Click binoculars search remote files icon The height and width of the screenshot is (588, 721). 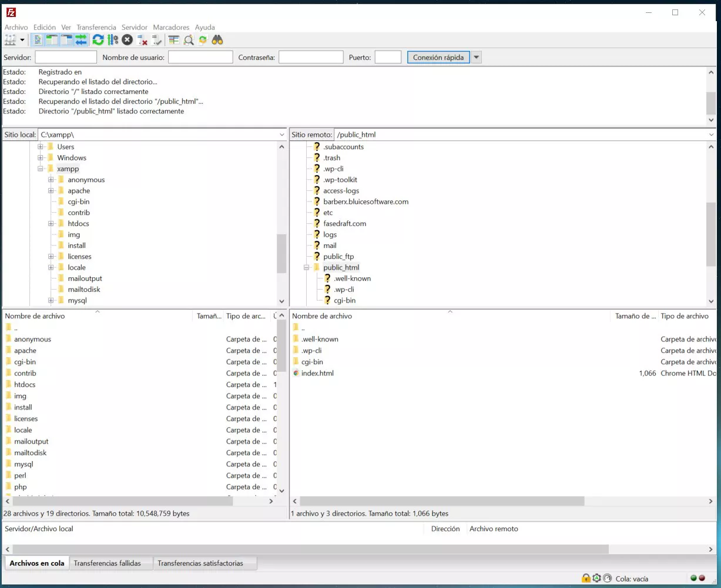point(217,40)
